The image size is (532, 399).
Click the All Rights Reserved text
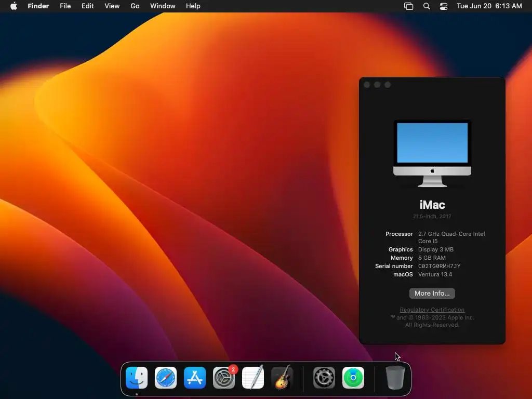[x=432, y=325]
